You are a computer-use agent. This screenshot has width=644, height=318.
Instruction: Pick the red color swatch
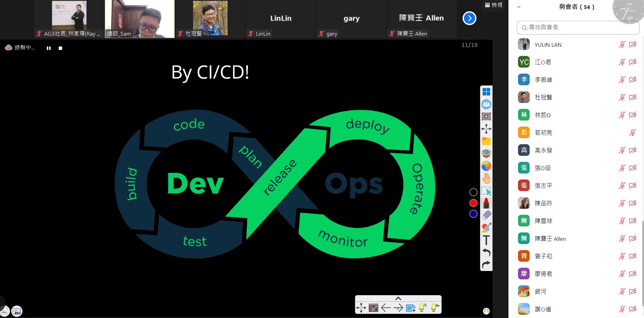[473, 203]
